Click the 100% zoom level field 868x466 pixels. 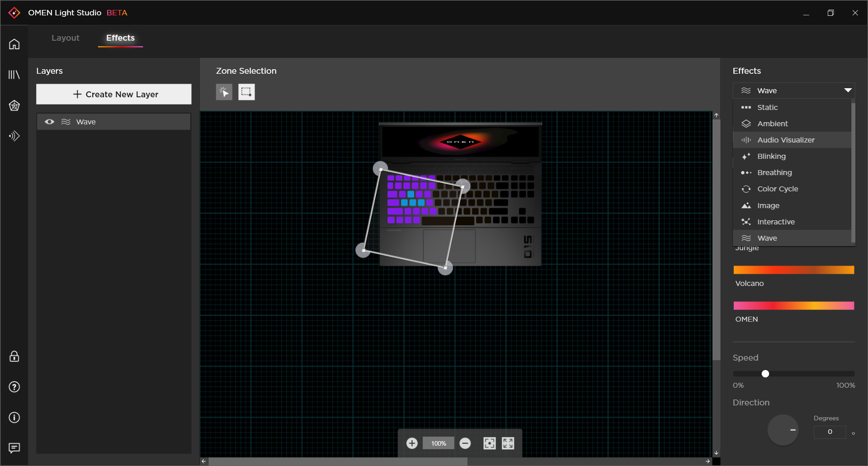439,443
